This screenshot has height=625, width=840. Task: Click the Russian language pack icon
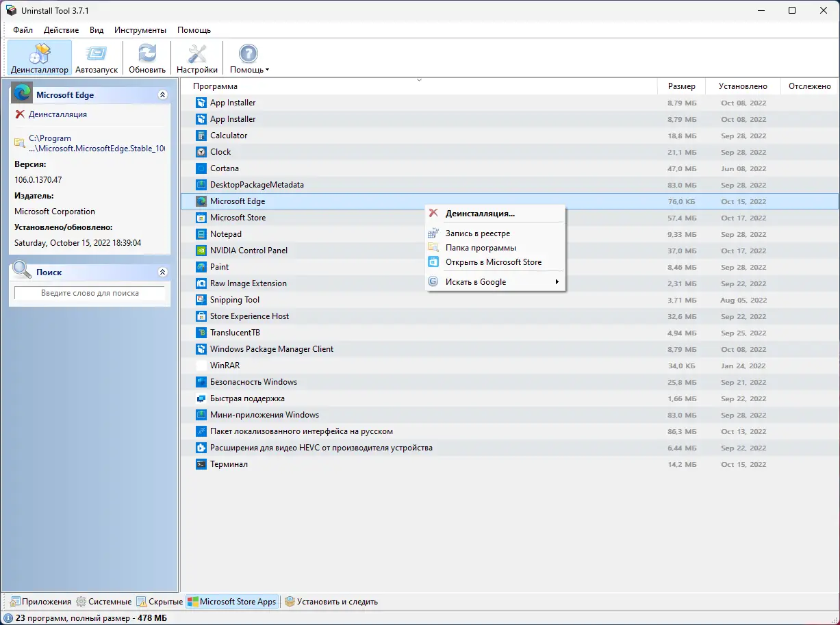click(201, 431)
